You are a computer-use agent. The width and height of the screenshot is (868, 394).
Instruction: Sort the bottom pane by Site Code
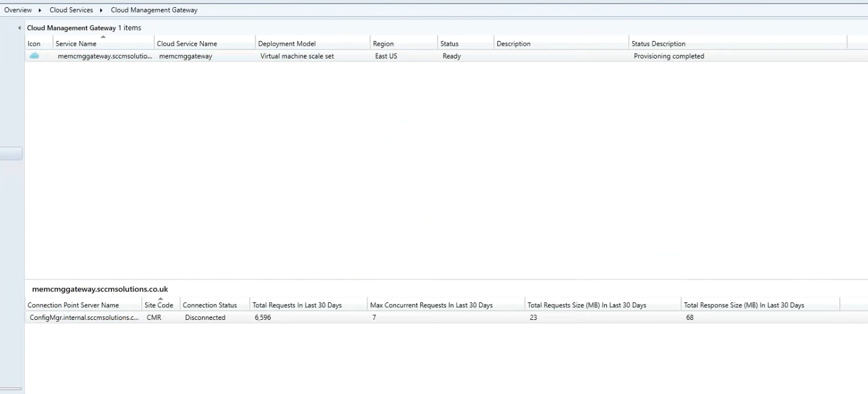(x=160, y=304)
